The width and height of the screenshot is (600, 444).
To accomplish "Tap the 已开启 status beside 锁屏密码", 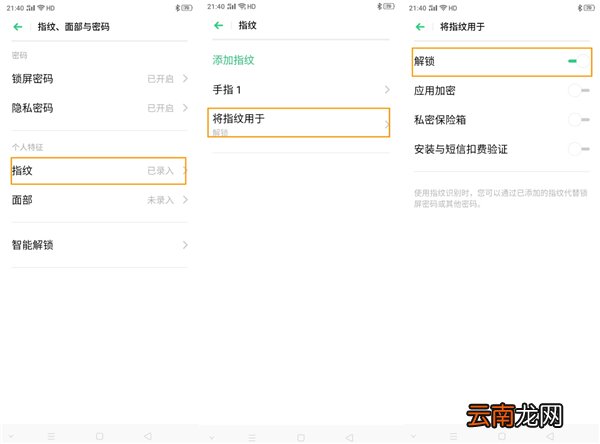I will [x=160, y=79].
